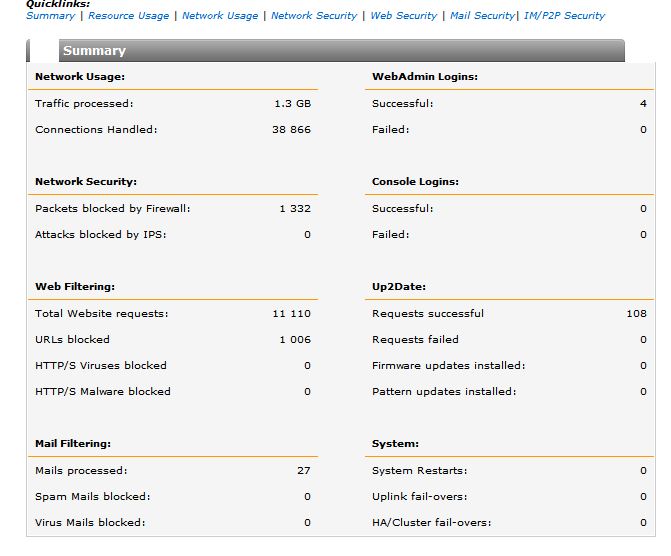Navigate to the Web Security quicklink
Image resolution: width=671 pixels, height=556 pixels.
[403, 16]
